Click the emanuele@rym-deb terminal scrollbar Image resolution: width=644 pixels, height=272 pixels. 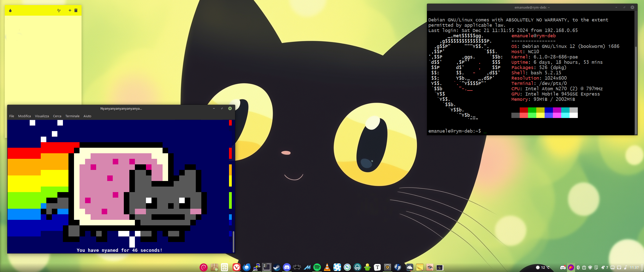[x=636, y=90]
